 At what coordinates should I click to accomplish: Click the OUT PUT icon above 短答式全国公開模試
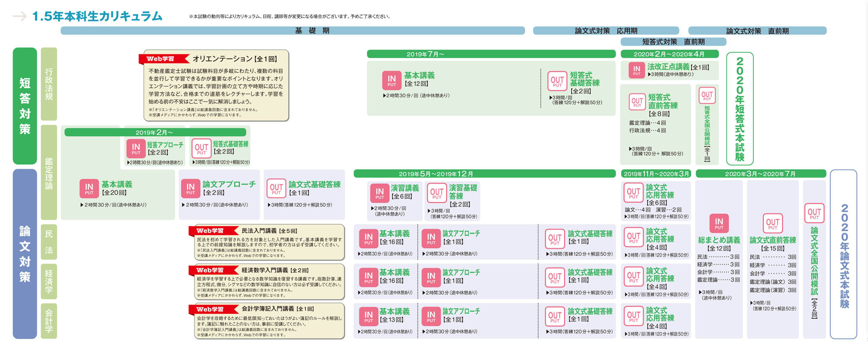pos(707,96)
